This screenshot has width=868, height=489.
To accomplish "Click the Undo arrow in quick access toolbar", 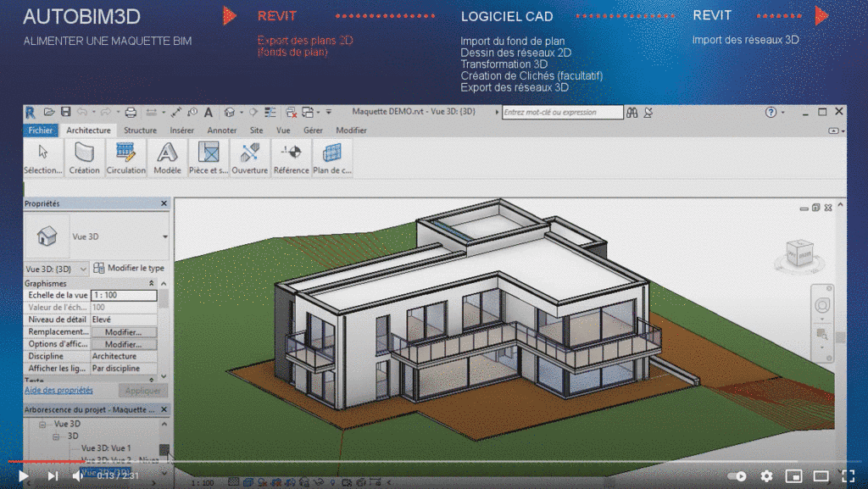I will click(x=82, y=113).
